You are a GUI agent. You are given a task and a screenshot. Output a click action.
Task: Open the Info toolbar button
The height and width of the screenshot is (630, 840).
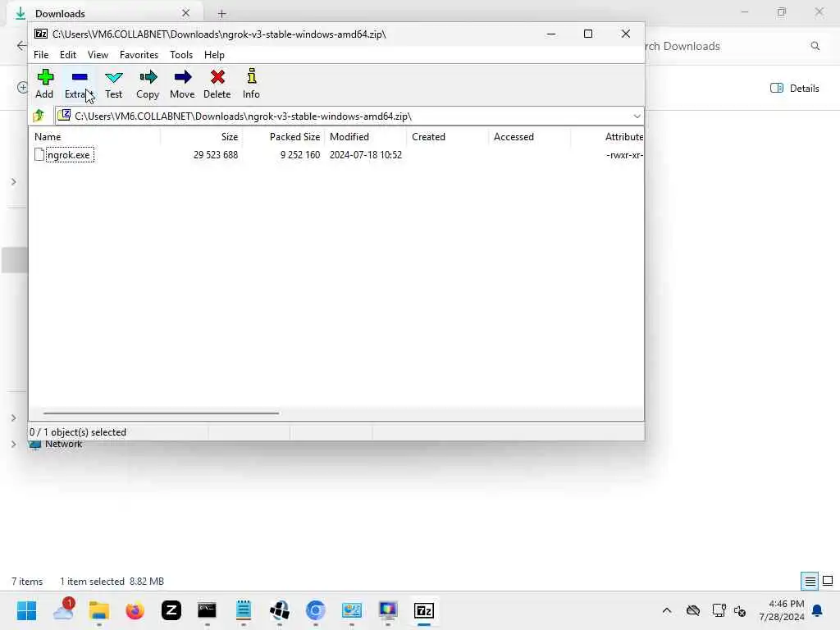pyautogui.click(x=251, y=84)
